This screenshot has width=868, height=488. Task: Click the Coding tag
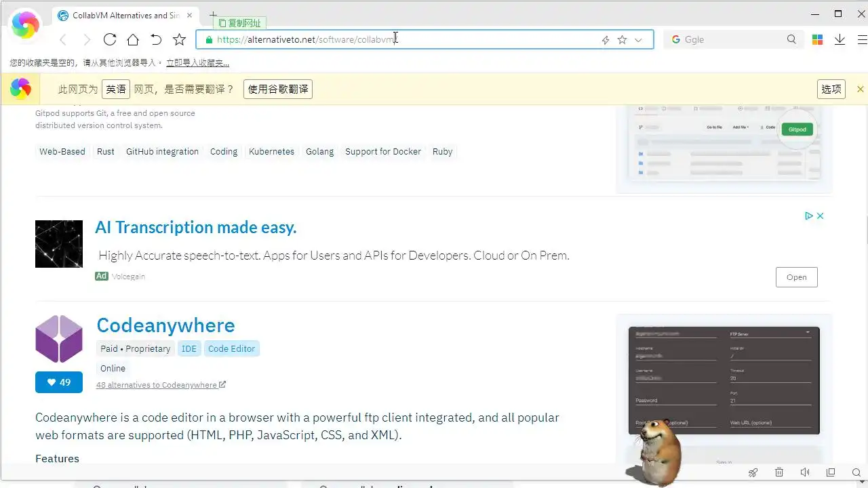click(224, 152)
